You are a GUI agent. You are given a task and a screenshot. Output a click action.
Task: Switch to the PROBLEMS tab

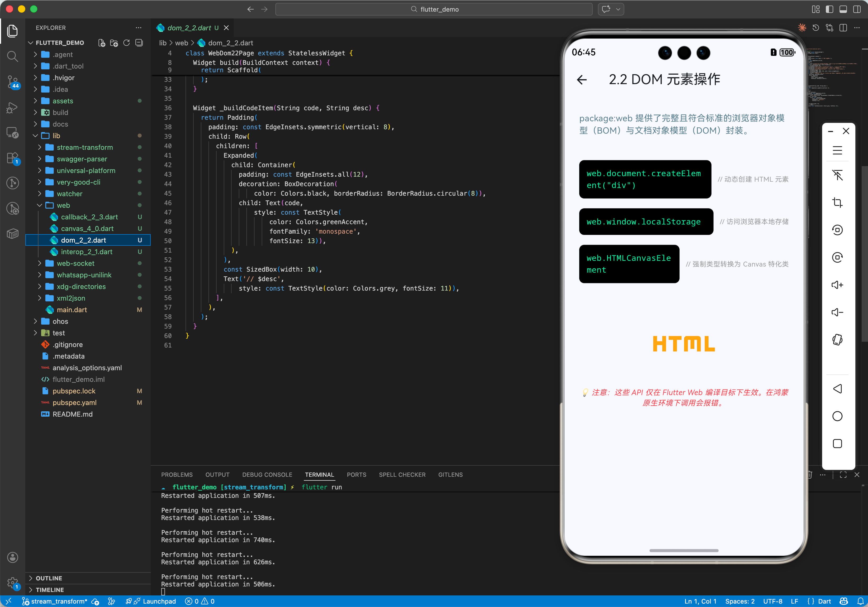[x=177, y=475]
